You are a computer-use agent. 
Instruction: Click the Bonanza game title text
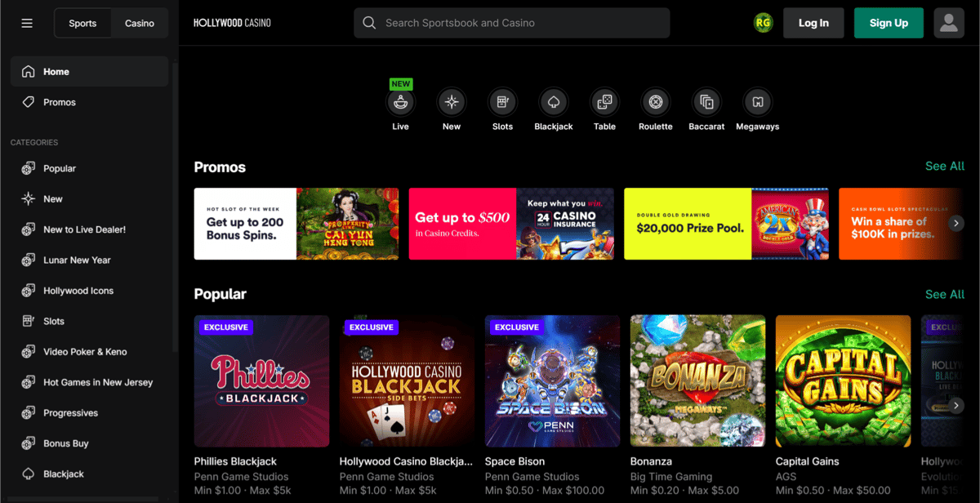pyautogui.click(x=651, y=461)
